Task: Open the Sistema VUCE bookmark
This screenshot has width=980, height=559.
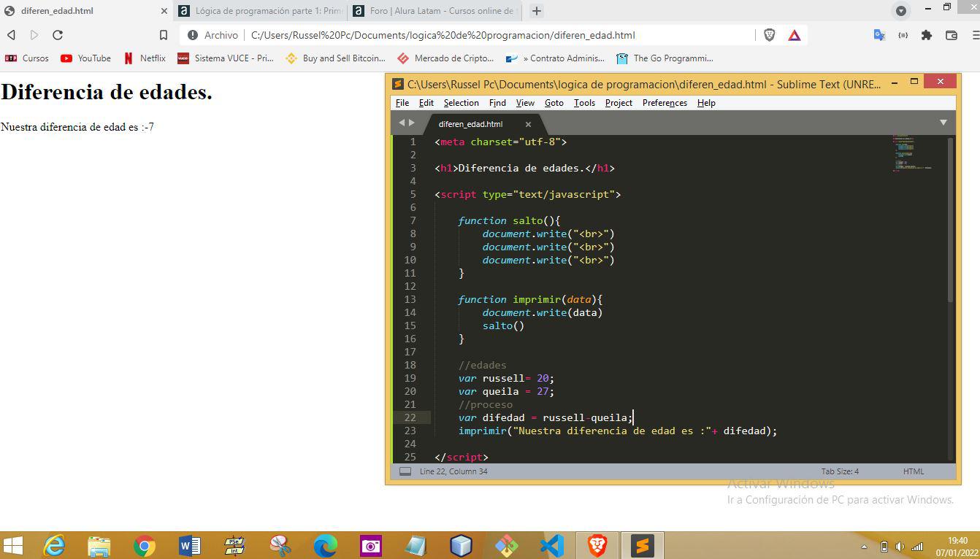Action: 226,58
